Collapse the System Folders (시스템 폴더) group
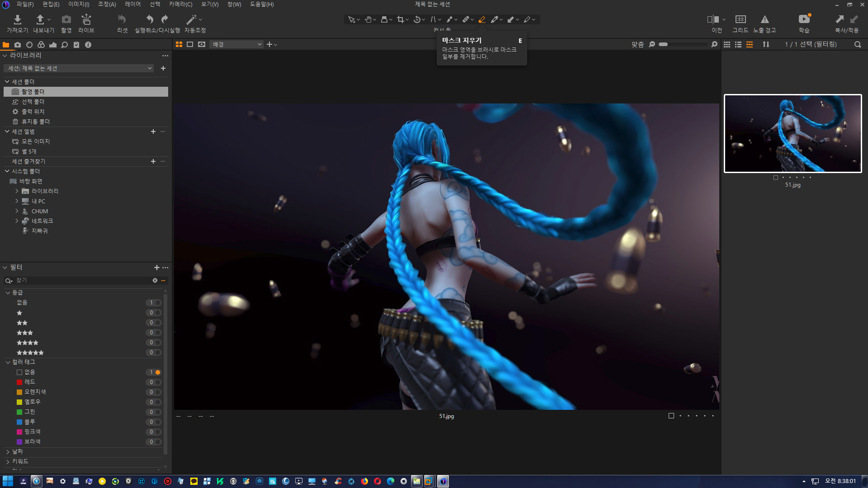 tap(7, 171)
